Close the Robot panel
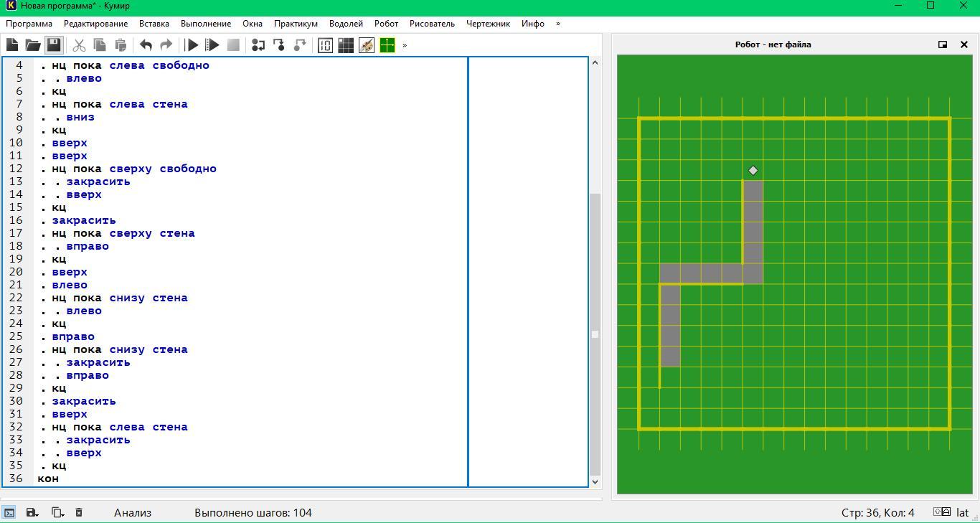The height and width of the screenshot is (523, 980). tap(964, 44)
